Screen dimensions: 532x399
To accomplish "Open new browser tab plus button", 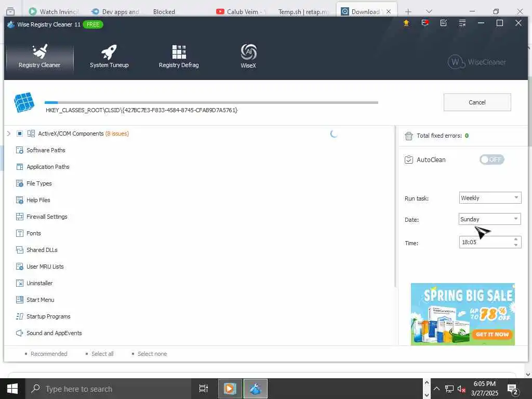I will point(408,11).
